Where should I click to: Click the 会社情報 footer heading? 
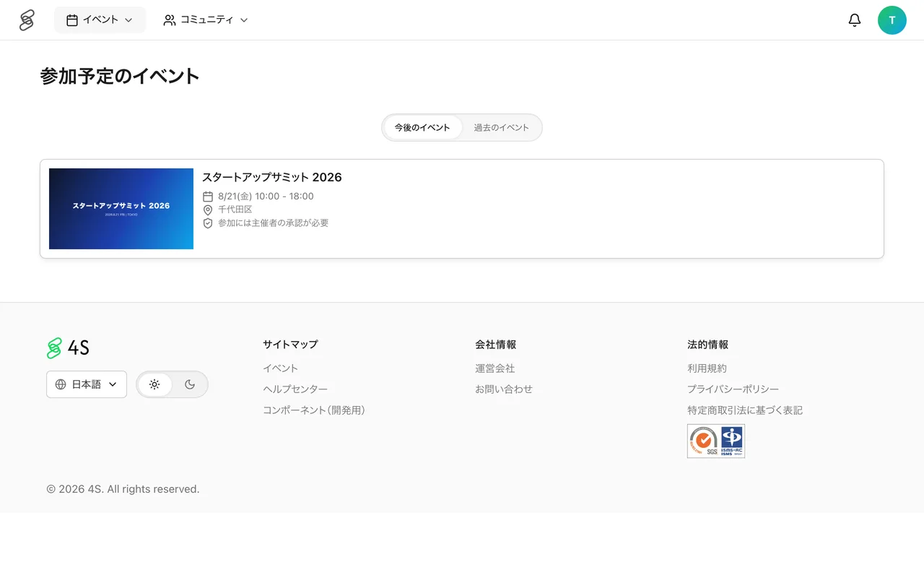tap(496, 345)
